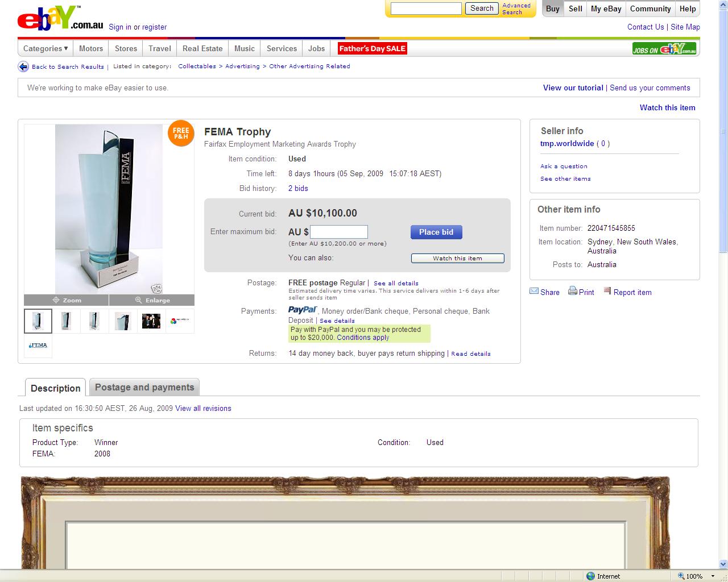Open the Motors category tab
The width and height of the screenshot is (728, 582).
(x=91, y=48)
